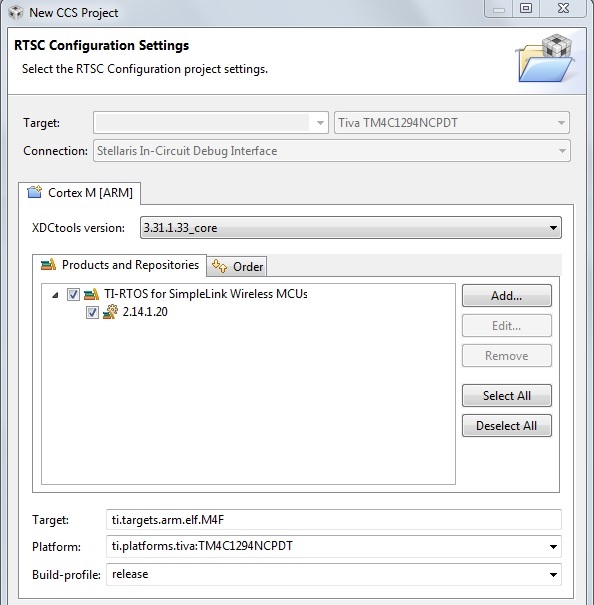
Task: Open the Connection dropdown
Action: point(332,150)
